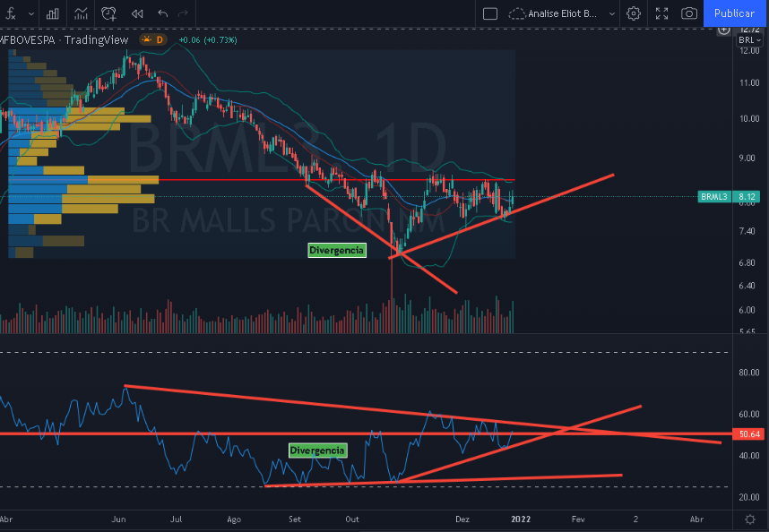769x532 pixels.
Task: Click the 50.64 RSI value label
Action: 749,434
